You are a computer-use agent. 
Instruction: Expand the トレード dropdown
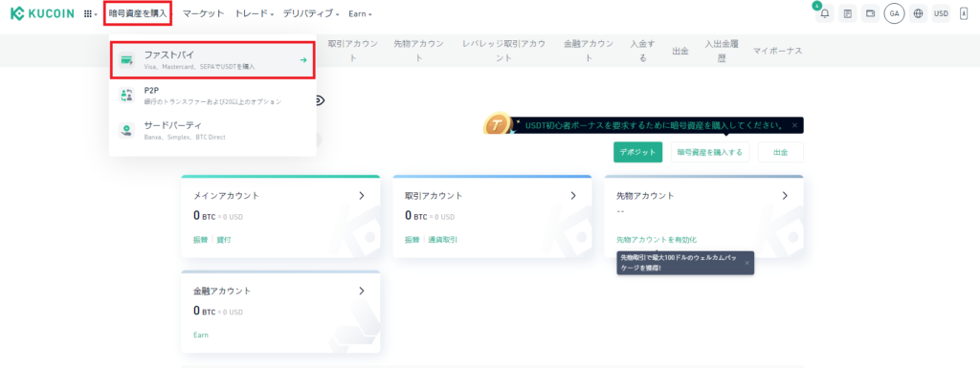point(255,13)
